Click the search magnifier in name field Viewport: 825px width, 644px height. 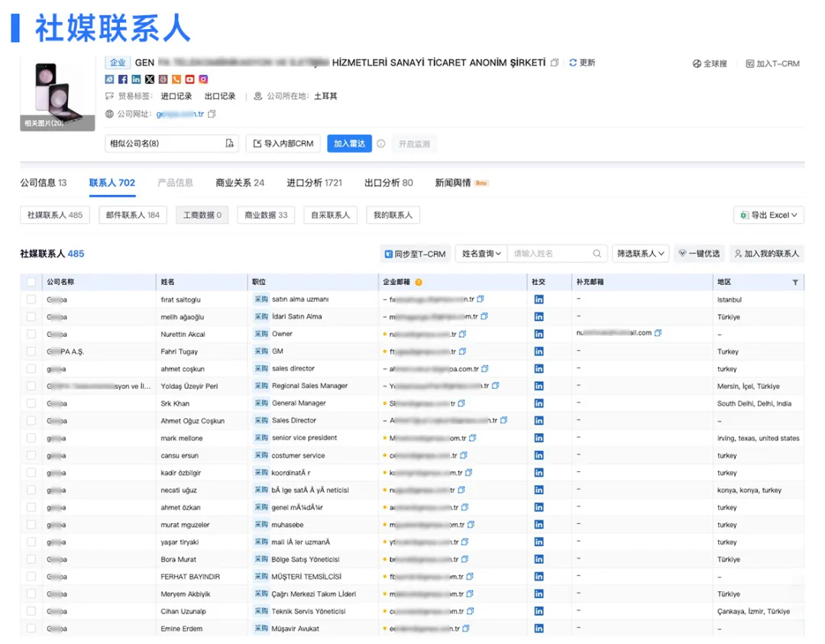597,254
